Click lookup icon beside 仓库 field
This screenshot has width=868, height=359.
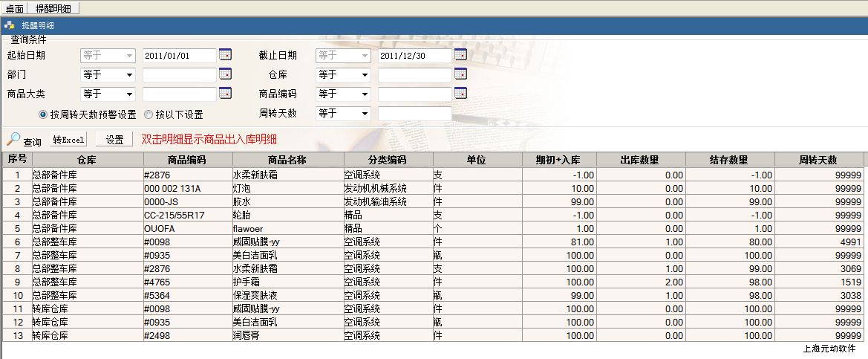tap(460, 74)
